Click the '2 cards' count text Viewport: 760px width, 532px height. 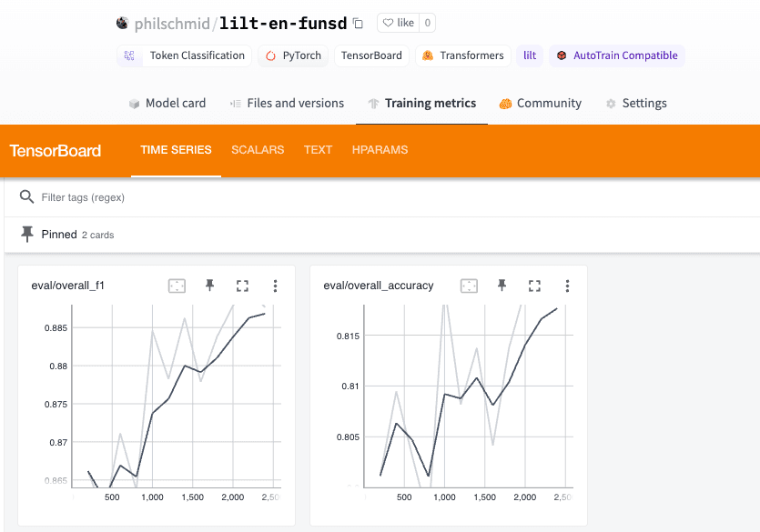tap(98, 236)
